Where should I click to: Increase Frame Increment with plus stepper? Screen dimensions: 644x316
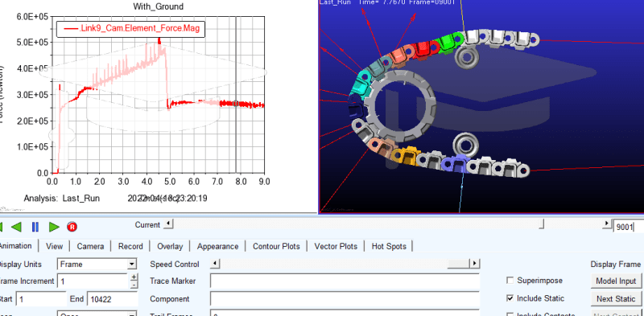tap(134, 277)
